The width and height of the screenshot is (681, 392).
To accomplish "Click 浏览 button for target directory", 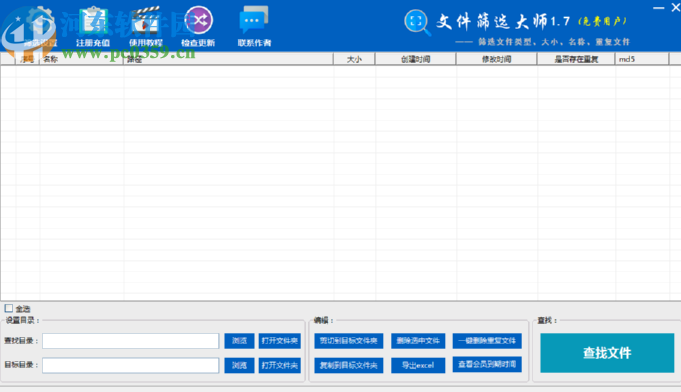I will pyautogui.click(x=239, y=365).
